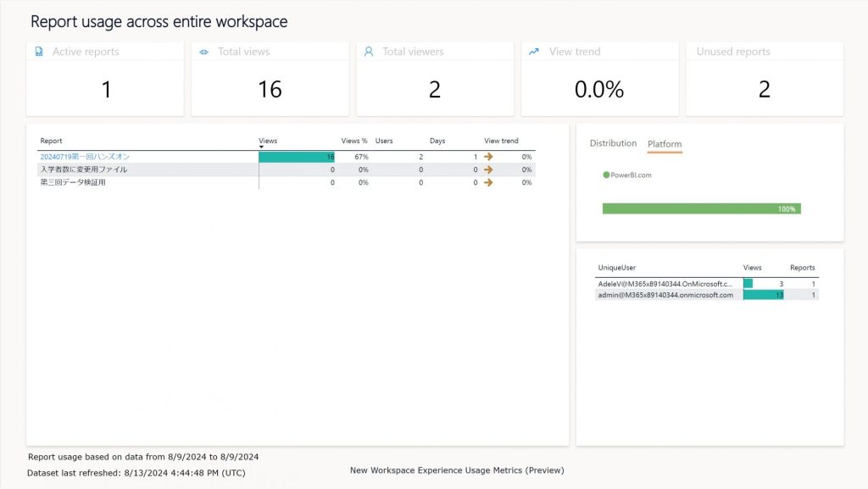Switch to the Distribution tab
The image size is (868, 489).
613,143
